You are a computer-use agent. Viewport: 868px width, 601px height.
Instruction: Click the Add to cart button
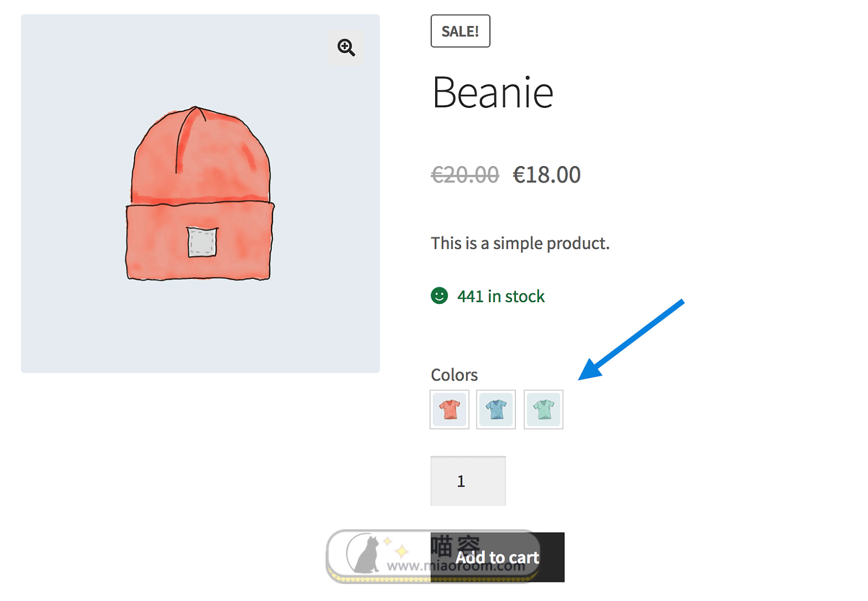tap(497, 558)
